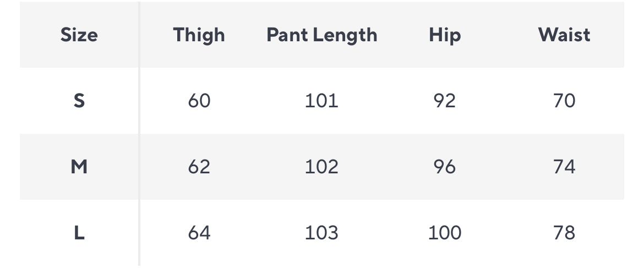Select waist value 70 for size S
This screenshot has height=268, width=644.
tap(564, 101)
